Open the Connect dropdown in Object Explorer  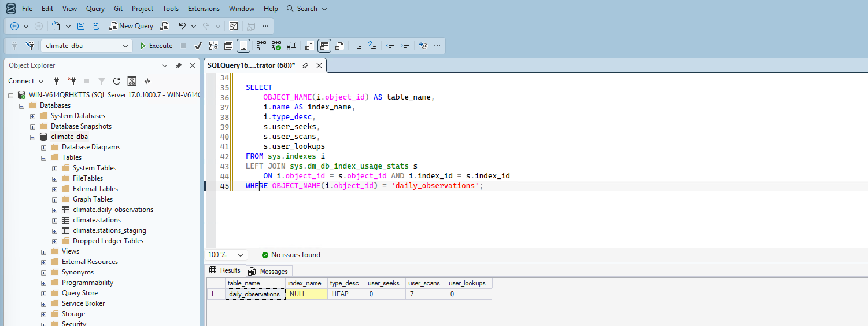(25, 81)
